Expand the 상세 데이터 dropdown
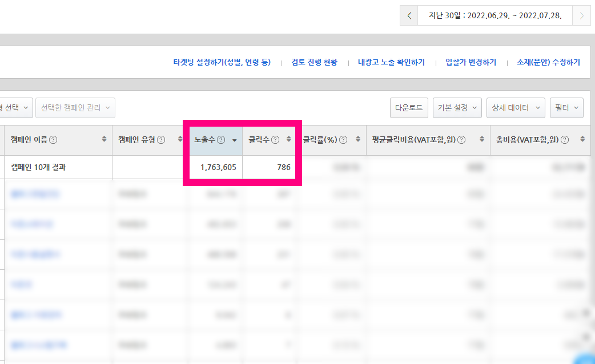 point(516,108)
